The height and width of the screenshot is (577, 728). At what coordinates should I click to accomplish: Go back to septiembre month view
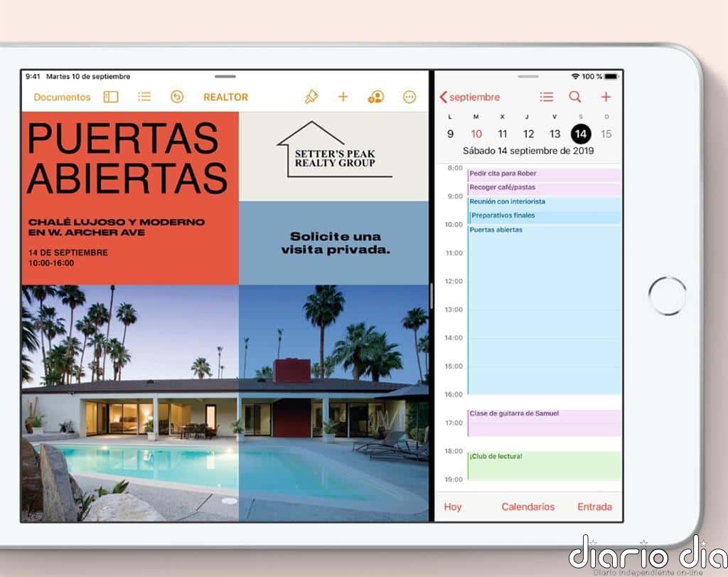point(470,97)
